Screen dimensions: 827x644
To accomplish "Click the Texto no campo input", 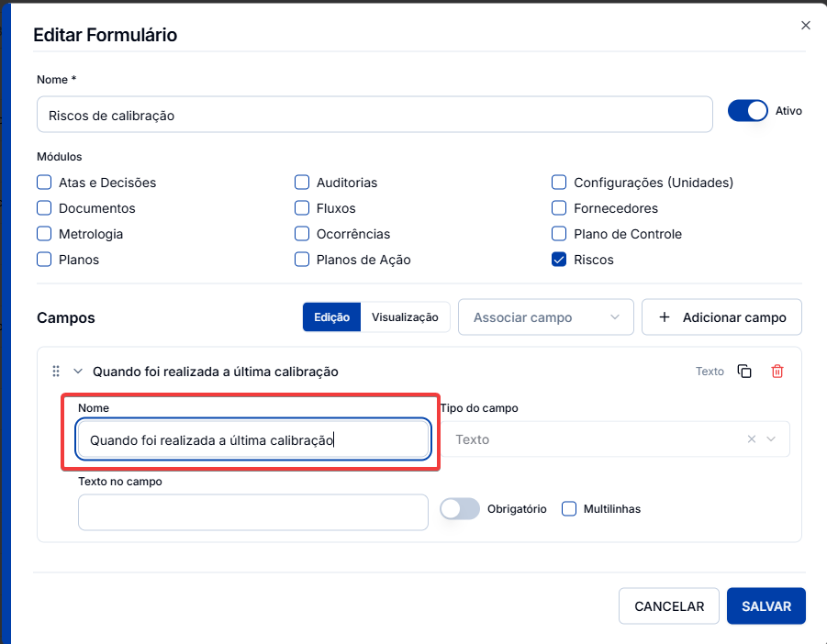I will pyautogui.click(x=253, y=512).
